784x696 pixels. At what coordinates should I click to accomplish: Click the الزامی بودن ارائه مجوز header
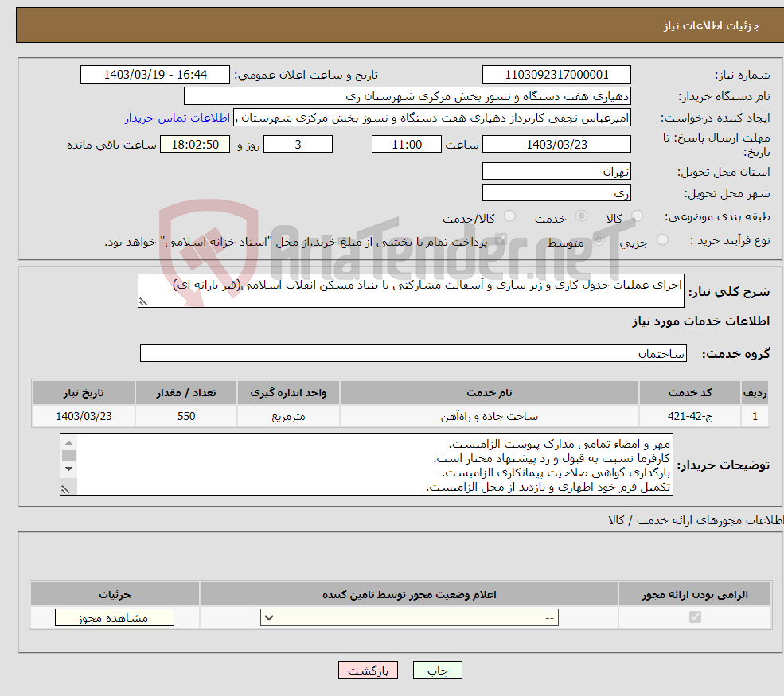coord(695,594)
